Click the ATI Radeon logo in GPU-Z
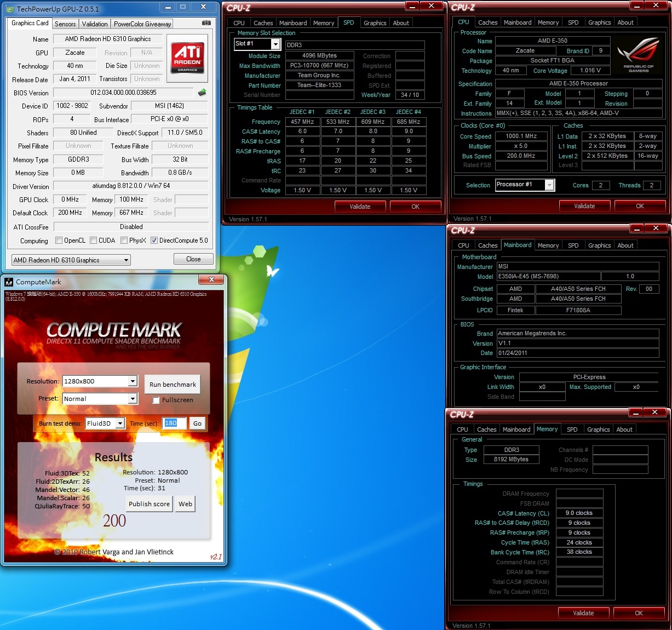Screen dimensions: 672x630 coord(187,58)
